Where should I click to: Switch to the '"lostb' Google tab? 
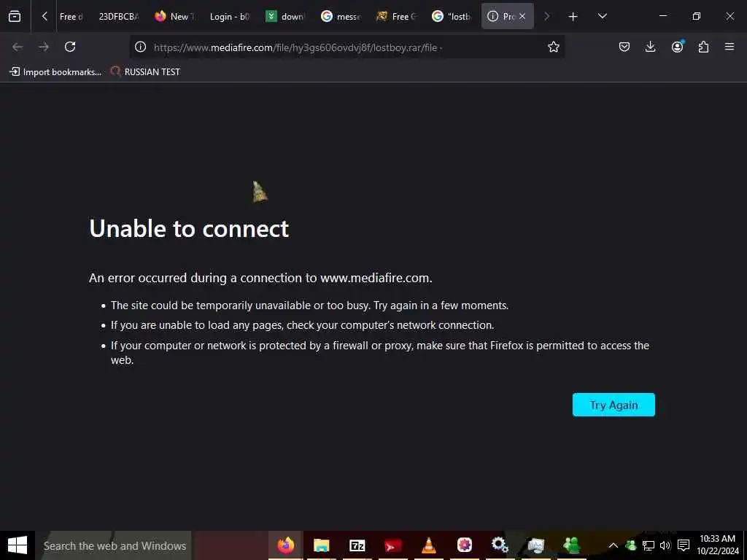click(451, 16)
